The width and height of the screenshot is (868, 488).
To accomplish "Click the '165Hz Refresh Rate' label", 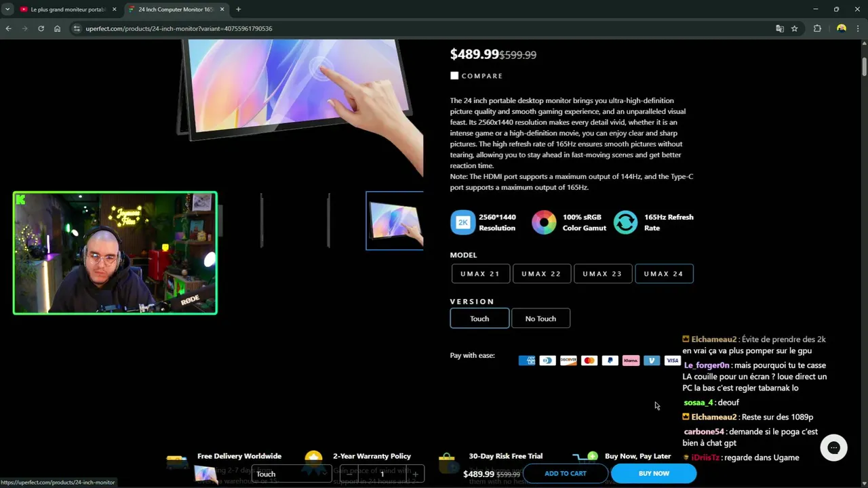I will pos(669,222).
